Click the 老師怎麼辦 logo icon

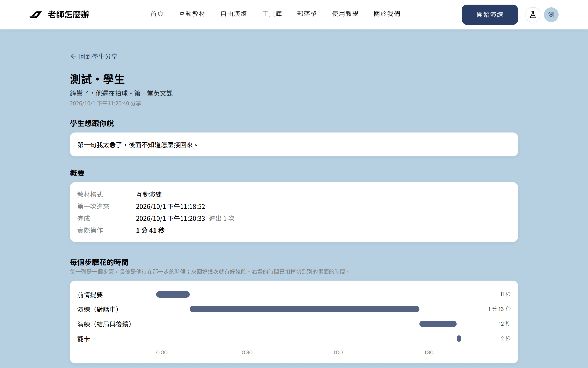click(x=36, y=14)
